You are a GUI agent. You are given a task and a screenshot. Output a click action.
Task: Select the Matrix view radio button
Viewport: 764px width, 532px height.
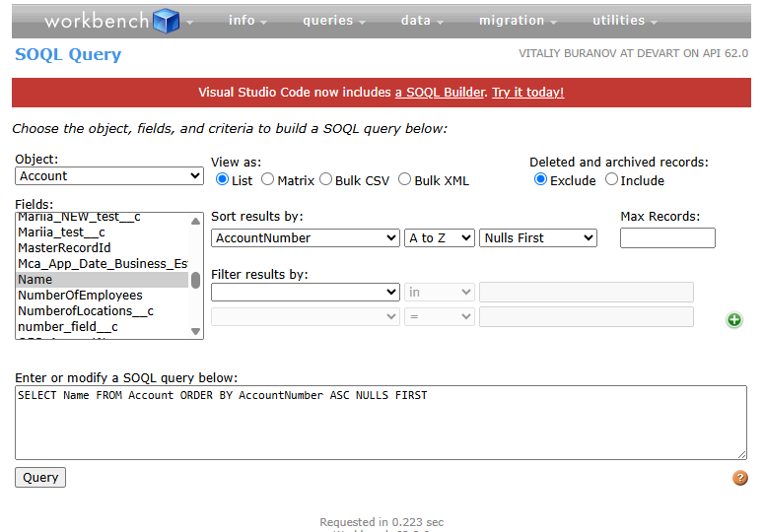coord(267,179)
